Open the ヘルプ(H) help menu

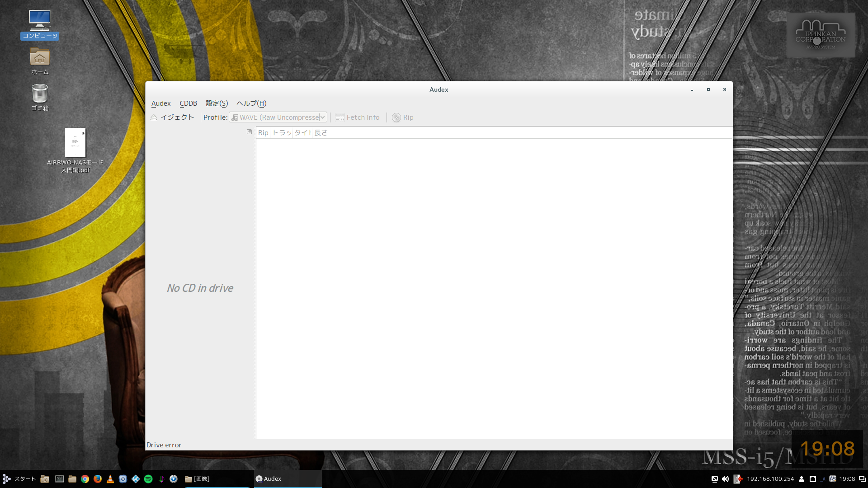point(251,103)
